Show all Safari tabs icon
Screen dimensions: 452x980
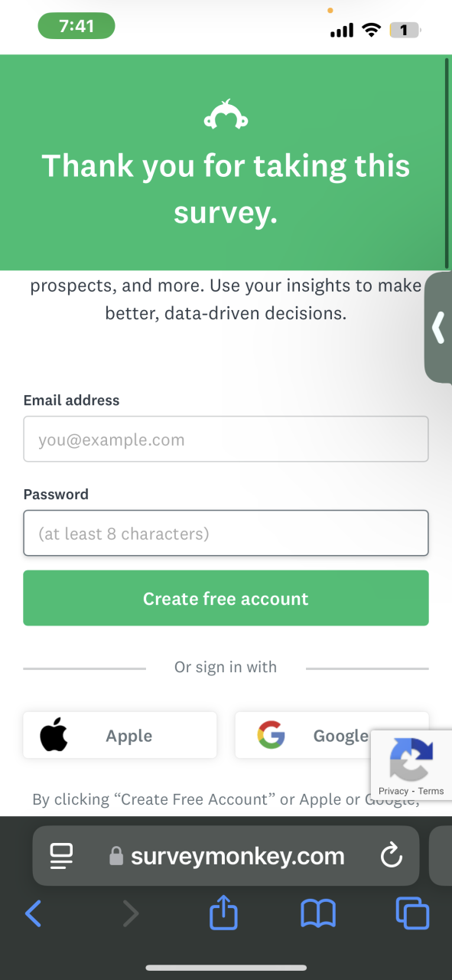[412, 913]
